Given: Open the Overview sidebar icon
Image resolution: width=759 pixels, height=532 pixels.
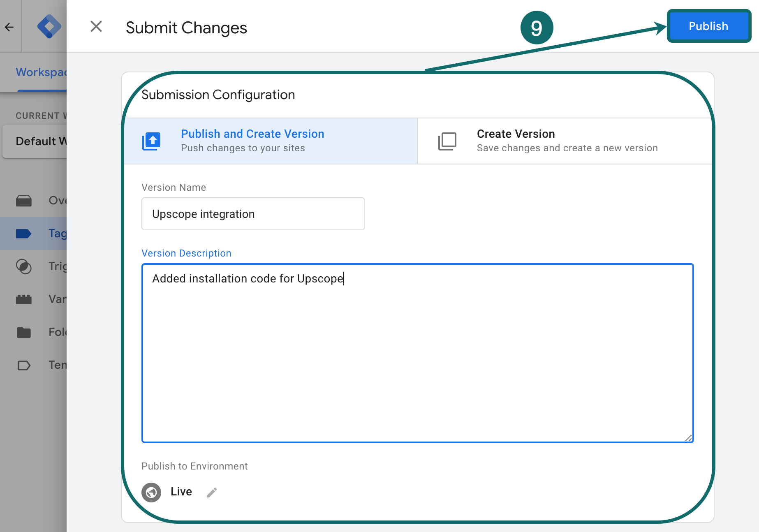Looking at the screenshot, I should tap(24, 201).
